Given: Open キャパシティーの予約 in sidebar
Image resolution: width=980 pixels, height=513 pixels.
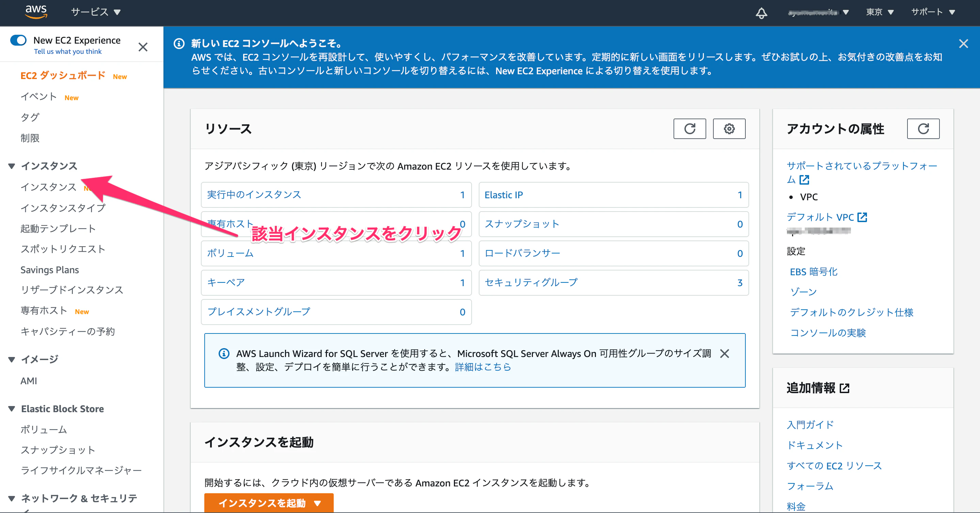Looking at the screenshot, I should 67,331.
